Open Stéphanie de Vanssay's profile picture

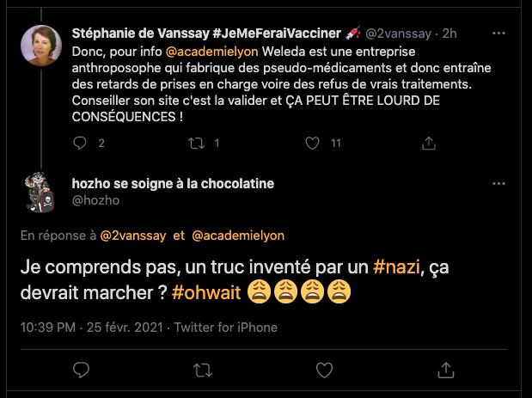40,46
